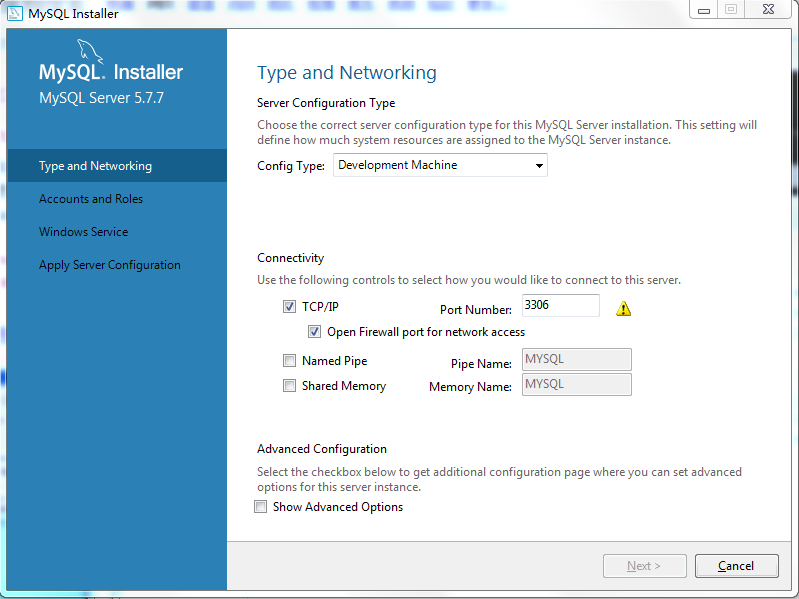Open Windows Service step

point(84,232)
